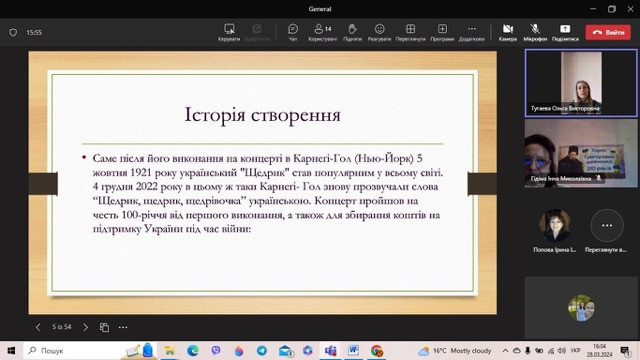Image resolution: width=640 pixels, height=360 pixels.
Task: Open Переглянути view options
Action: [410, 32]
